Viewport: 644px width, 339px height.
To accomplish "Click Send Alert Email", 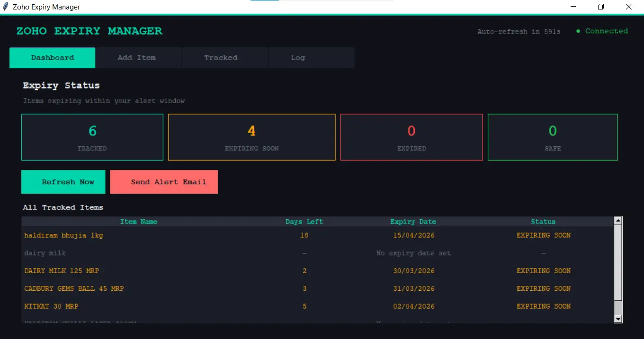I will pyautogui.click(x=163, y=182).
